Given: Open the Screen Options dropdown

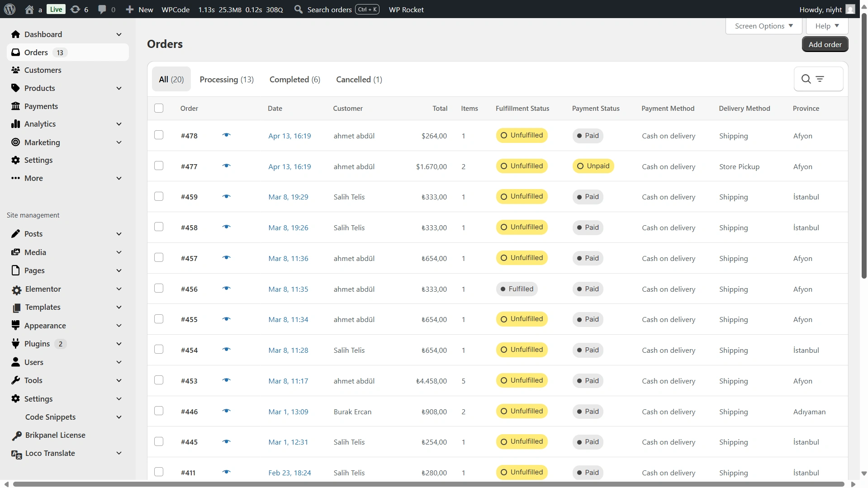Looking at the screenshot, I should click(x=764, y=26).
